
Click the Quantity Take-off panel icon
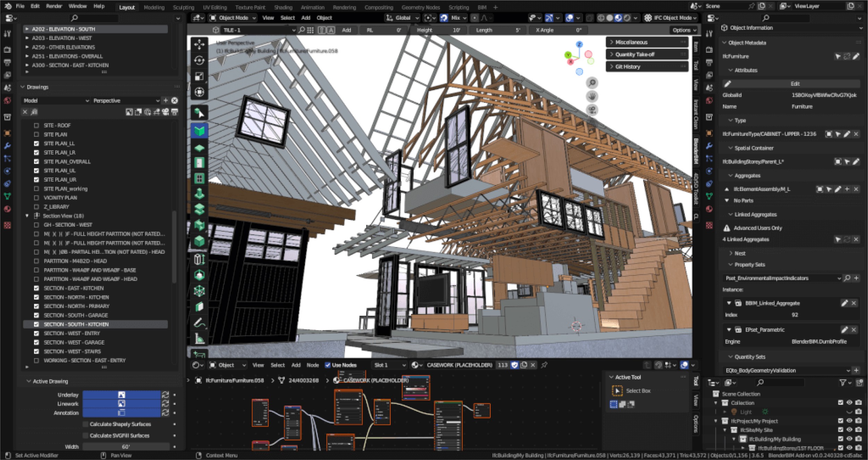(x=637, y=55)
